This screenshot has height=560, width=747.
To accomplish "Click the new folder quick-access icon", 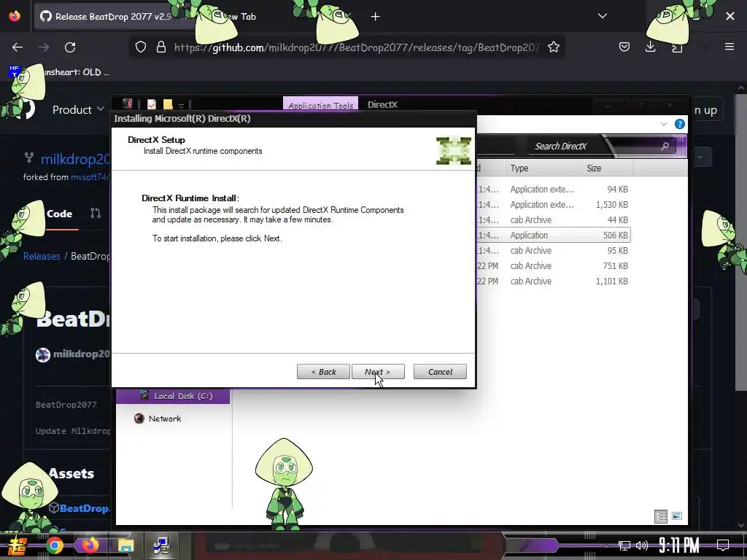I will click(168, 104).
